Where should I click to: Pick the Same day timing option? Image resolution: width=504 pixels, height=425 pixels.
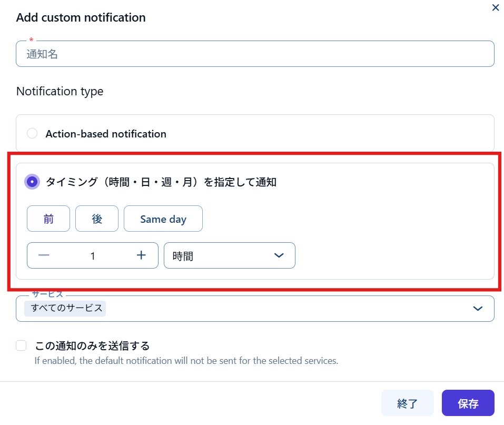pyautogui.click(x=163, y=219)
